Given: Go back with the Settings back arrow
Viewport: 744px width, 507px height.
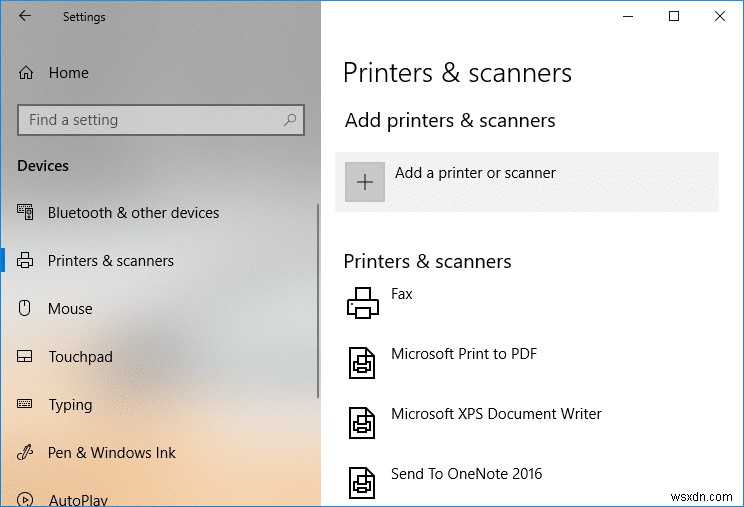Looking at the screenshot, I should pyautogui.click(x=25, y=16).
